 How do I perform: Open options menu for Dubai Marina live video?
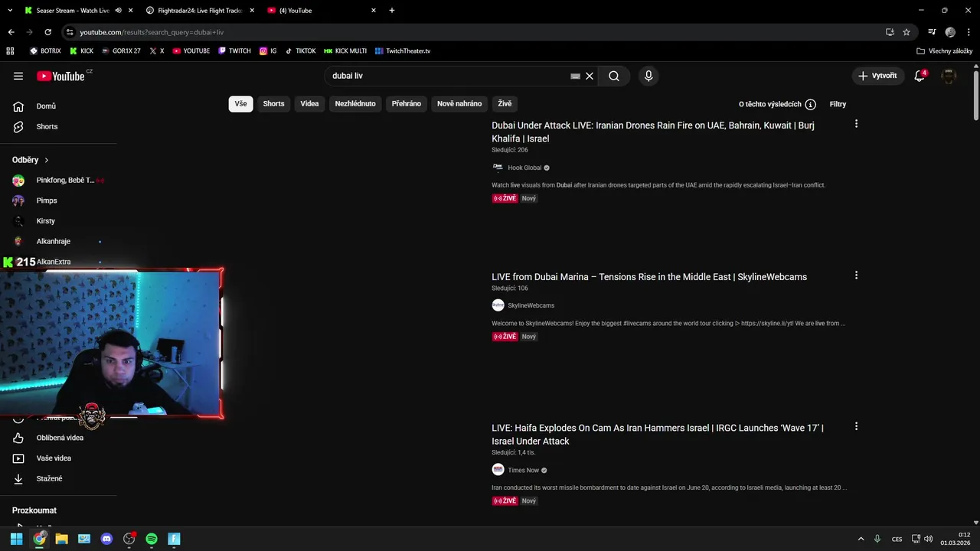point(856,275)
